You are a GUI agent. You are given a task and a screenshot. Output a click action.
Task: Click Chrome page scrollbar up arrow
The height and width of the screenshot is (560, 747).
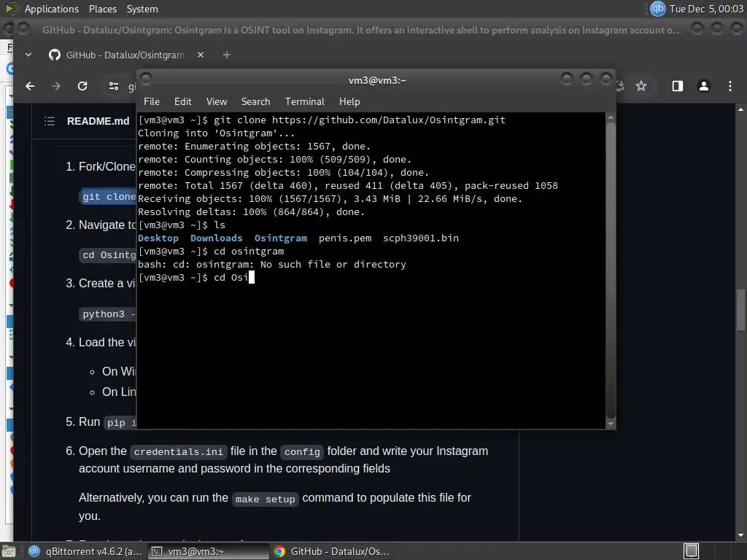[740, 109]
